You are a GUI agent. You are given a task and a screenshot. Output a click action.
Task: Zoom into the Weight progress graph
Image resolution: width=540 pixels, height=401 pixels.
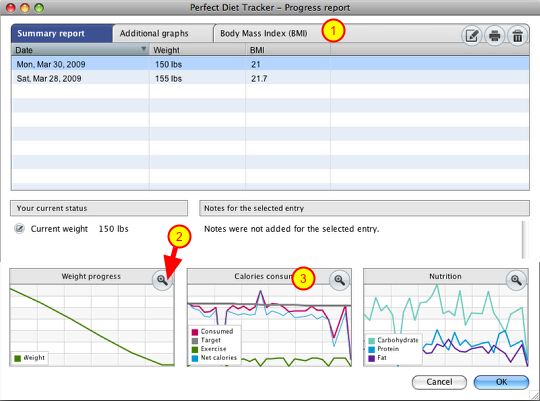coord(162,280)
